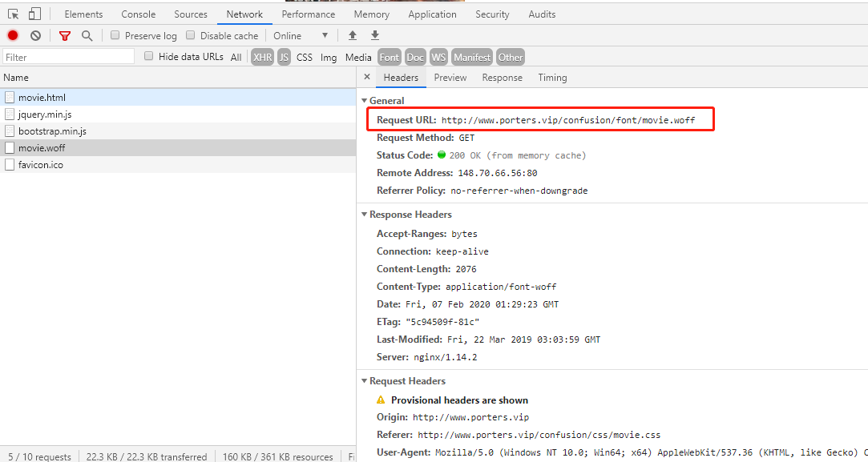Switch to the Response detail tab
Image resolution: width=868 pixels, height=462 pixels.
(x=502, y=78)
